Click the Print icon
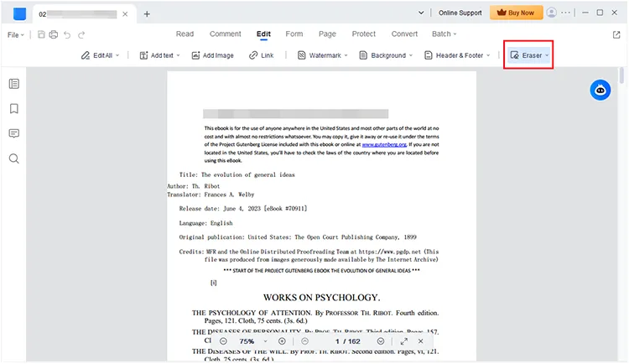This screenshot has width=629, height=364. click(x=54, y=34)
